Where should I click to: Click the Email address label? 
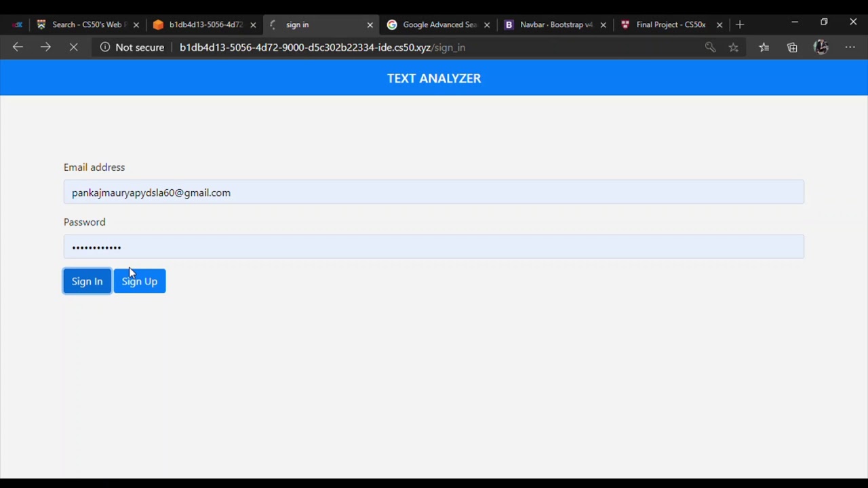click(94, 167)
